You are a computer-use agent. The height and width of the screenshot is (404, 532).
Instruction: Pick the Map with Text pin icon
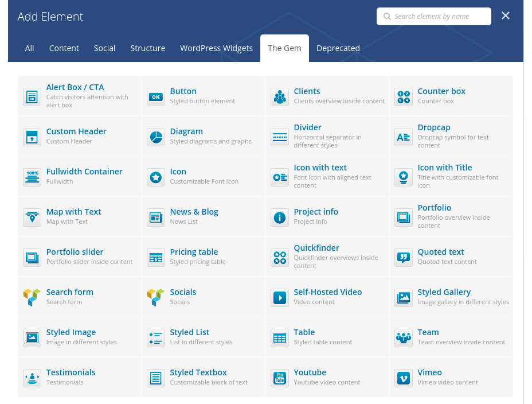(x=32, y=217)
